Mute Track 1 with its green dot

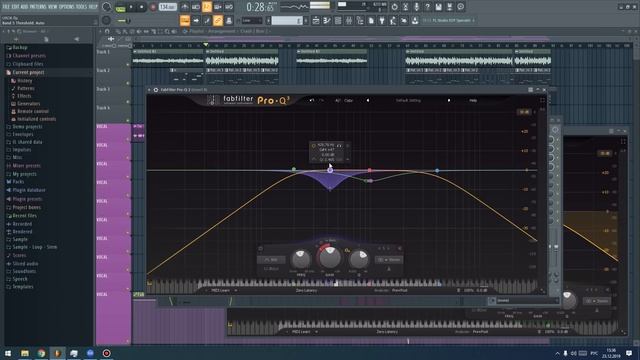(x=128, y=64)
